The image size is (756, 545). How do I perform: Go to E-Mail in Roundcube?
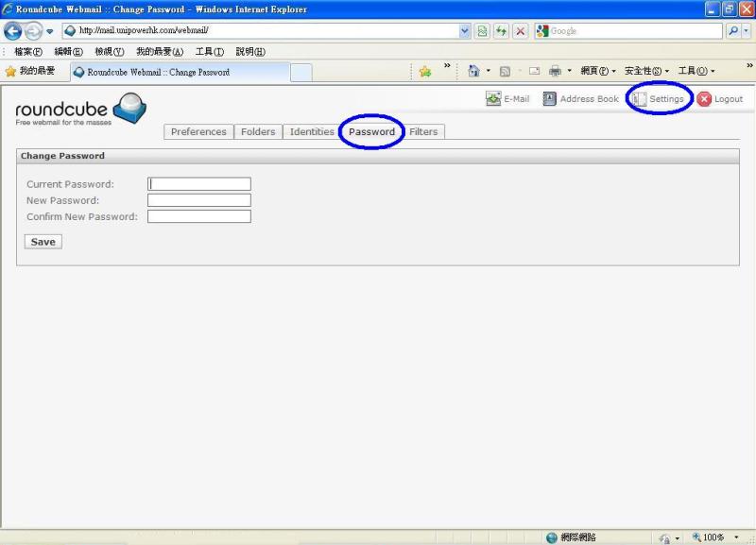point(507,99)
